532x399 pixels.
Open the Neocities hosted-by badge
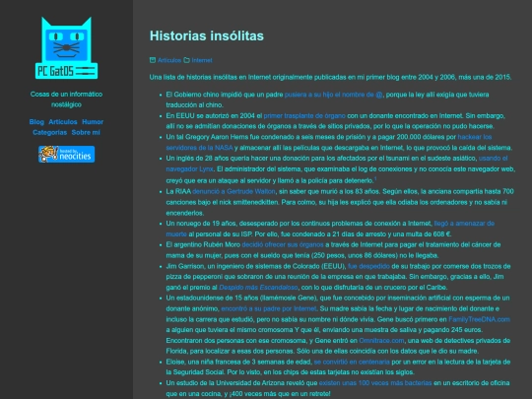pos(67,155)
